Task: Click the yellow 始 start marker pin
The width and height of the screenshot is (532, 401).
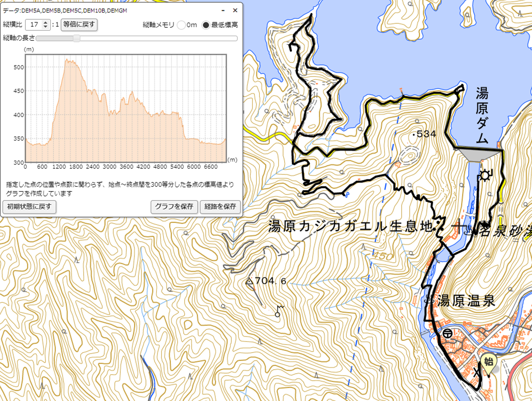Action: click(488, 362)
